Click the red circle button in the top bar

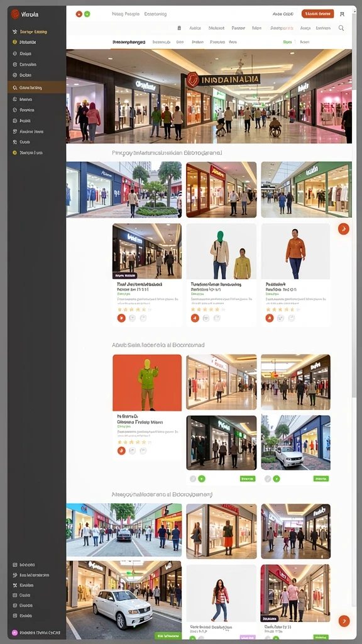(79, 14)
